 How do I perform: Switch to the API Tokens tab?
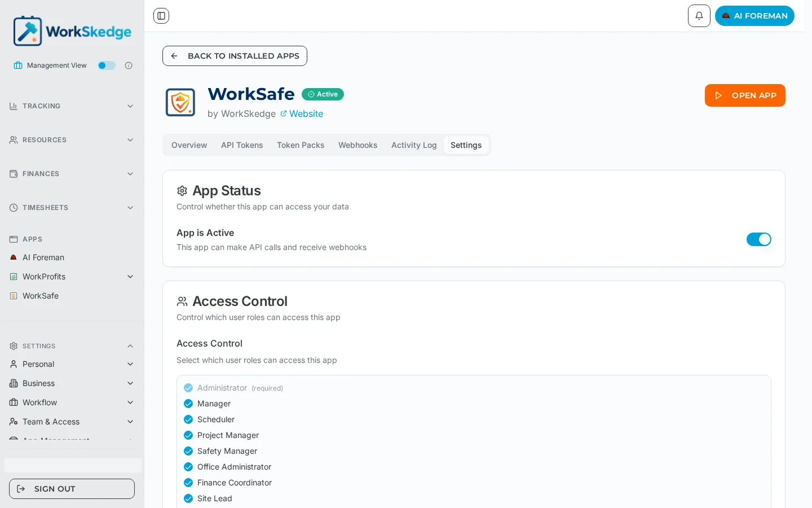click(242, 145)
